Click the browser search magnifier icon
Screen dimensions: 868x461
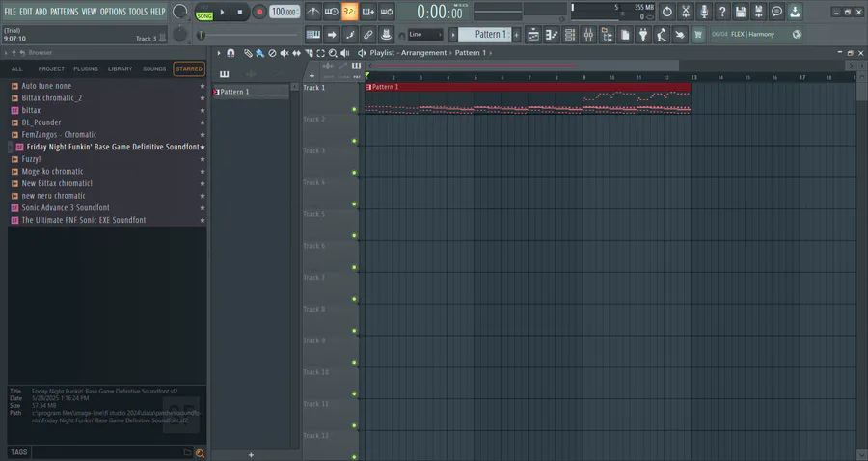(200, 453)
